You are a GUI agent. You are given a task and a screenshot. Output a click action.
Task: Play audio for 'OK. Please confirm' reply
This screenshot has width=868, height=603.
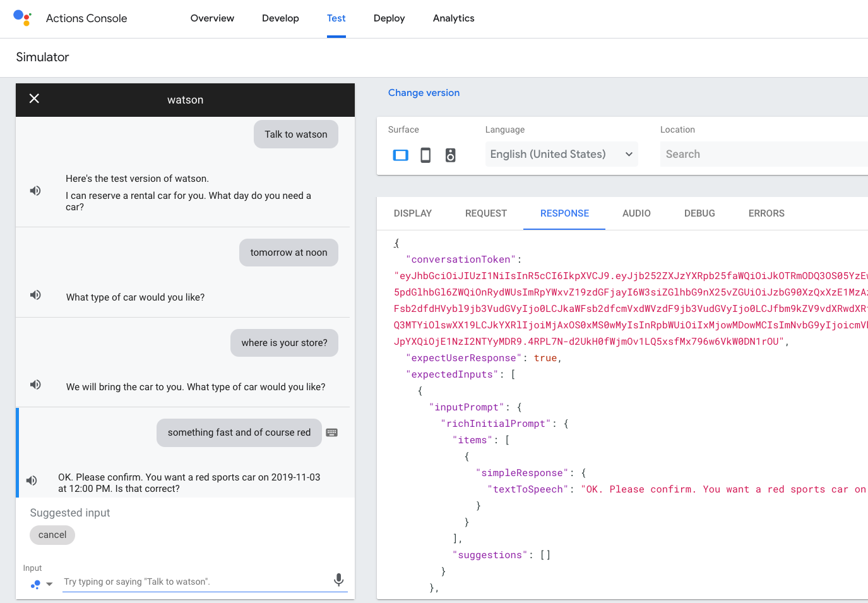coord(32,481)
